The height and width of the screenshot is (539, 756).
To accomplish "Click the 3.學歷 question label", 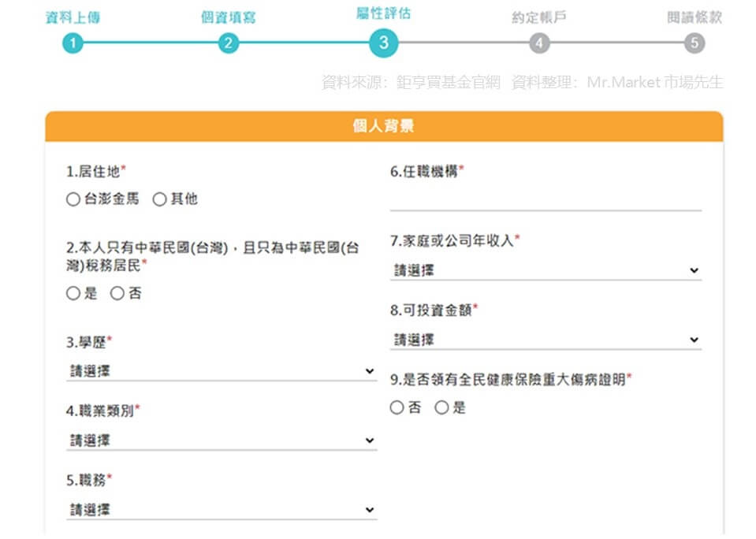I will 89,342.
